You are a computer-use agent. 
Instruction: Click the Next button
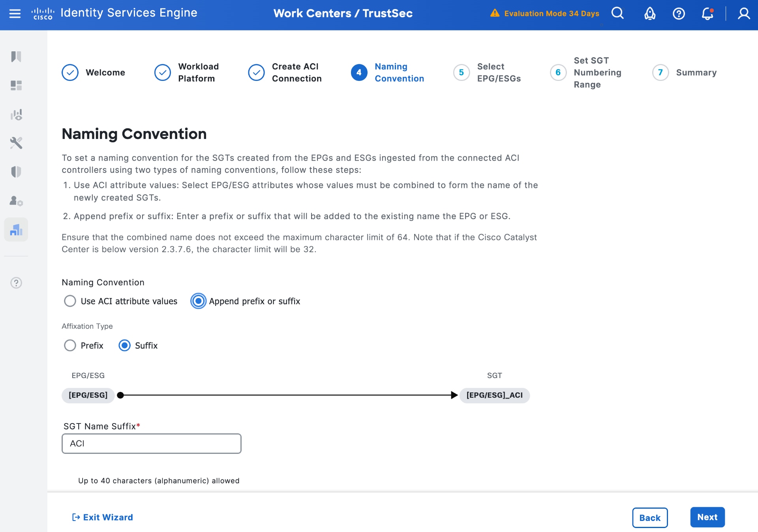point(707,517)
